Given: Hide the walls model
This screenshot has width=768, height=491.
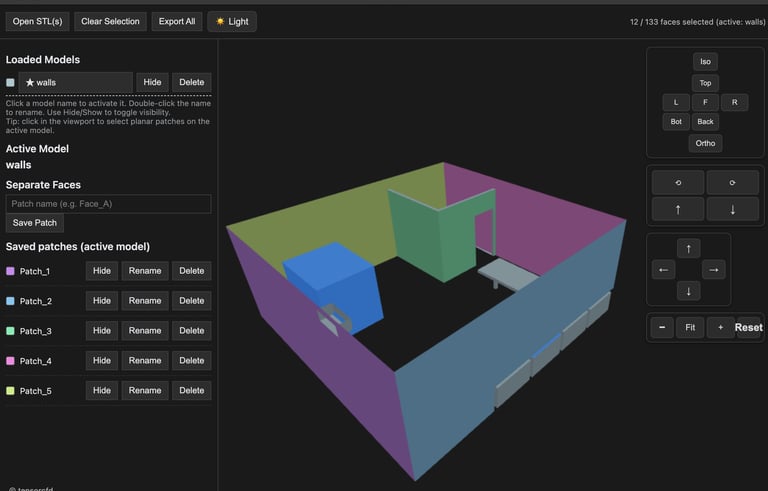Looking at the screenshot, I should click(152, 82).
